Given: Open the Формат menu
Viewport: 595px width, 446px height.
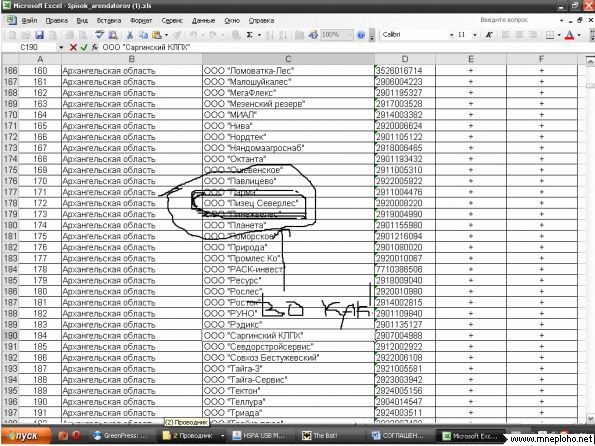Looking at the screenshot, I should pos(141,21).
